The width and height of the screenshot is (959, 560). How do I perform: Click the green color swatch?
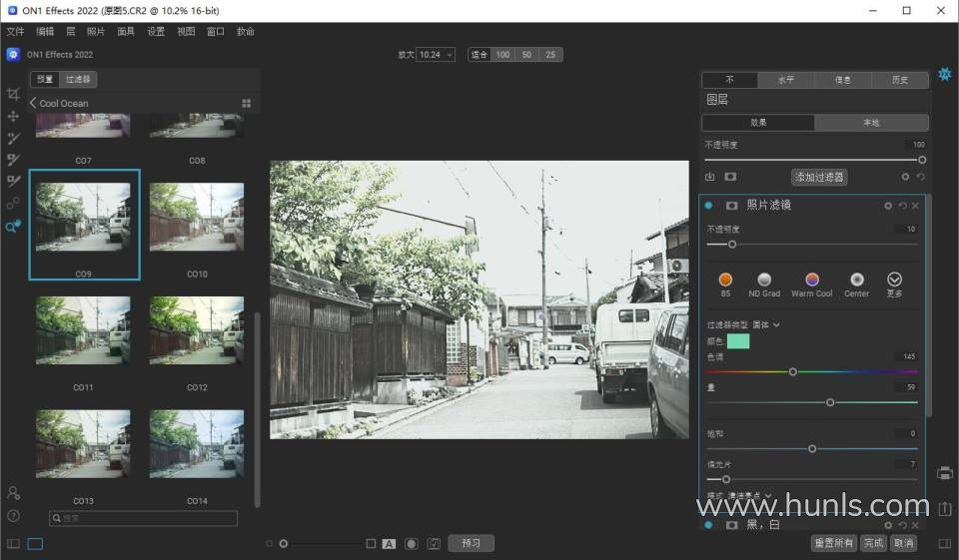737,341
